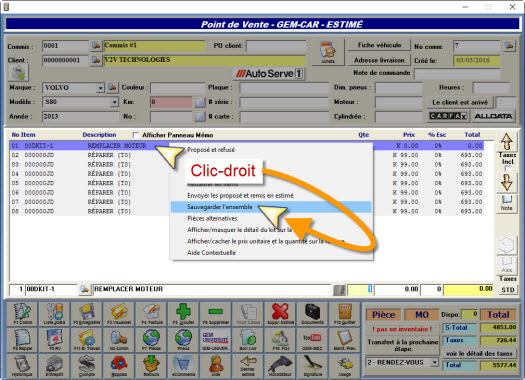The width and height of the screenshot is (525, 380).
Task: Click the Note de commande field
Action: tap(457, 73)
